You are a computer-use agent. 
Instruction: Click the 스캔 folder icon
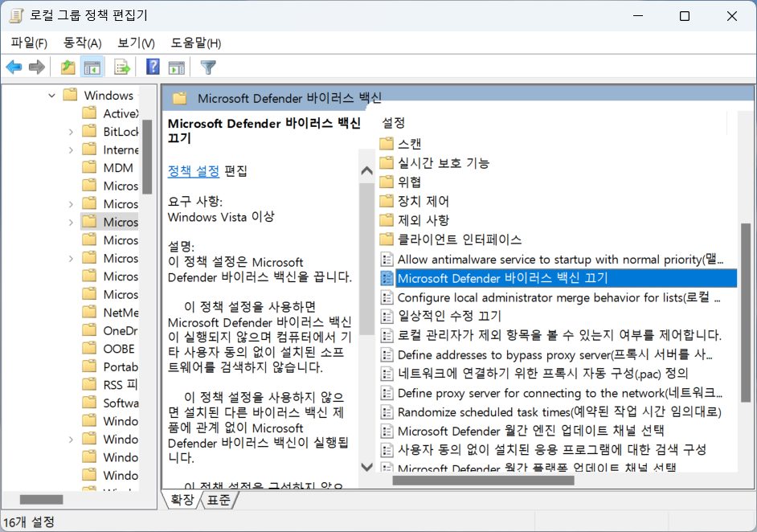pyautogui.click(x=387, y=144)
